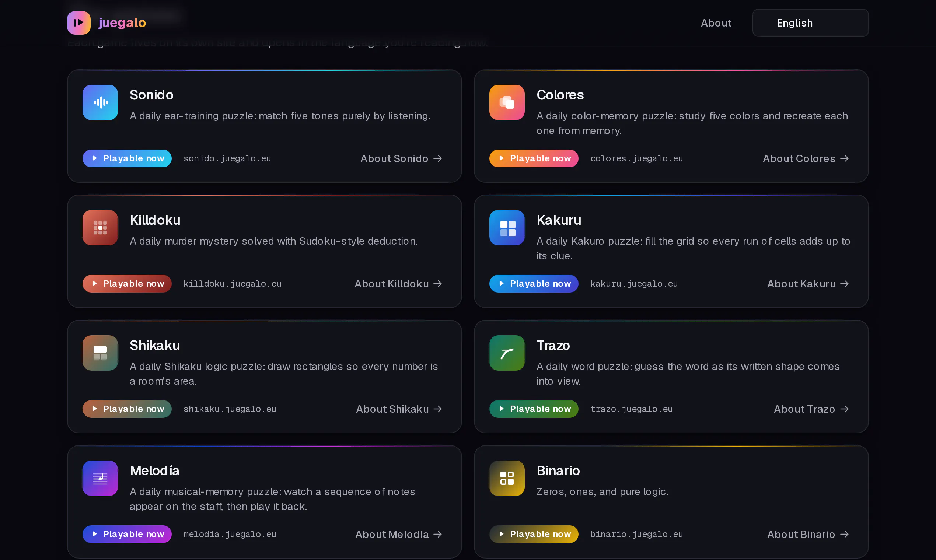Click the Binario squares icon

507,478
